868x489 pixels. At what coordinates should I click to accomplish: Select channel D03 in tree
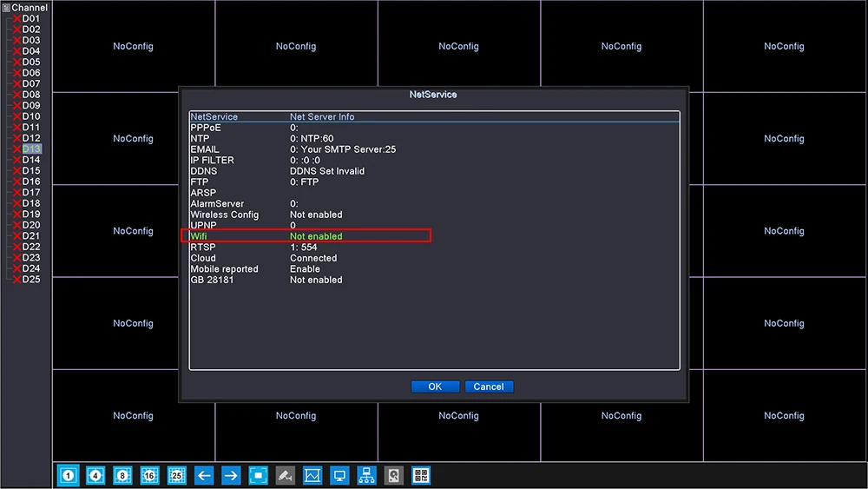click(x=31, y=40)
